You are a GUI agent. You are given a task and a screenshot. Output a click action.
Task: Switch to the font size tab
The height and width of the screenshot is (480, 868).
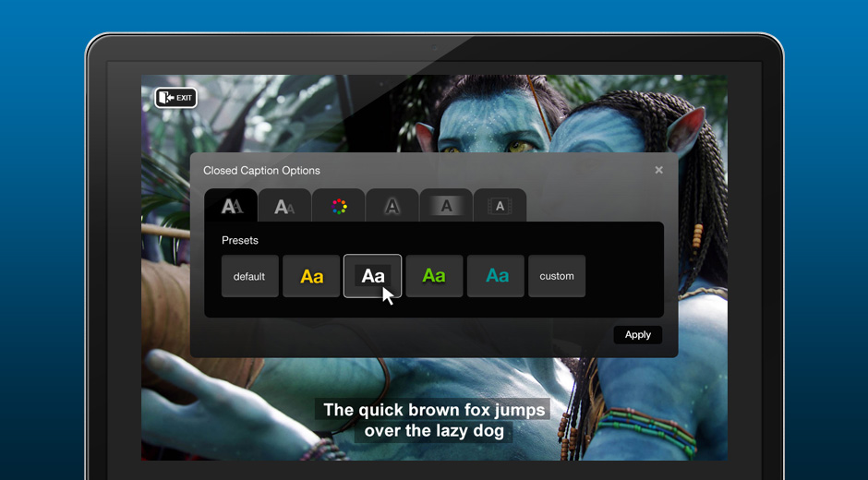(284, 206)
